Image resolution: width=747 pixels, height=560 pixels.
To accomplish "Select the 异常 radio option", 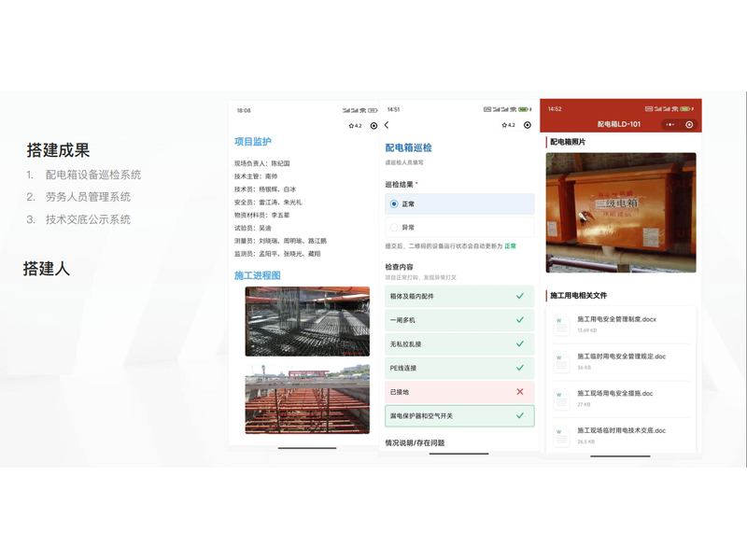I will pyautogui.click(x=395, y=227).
